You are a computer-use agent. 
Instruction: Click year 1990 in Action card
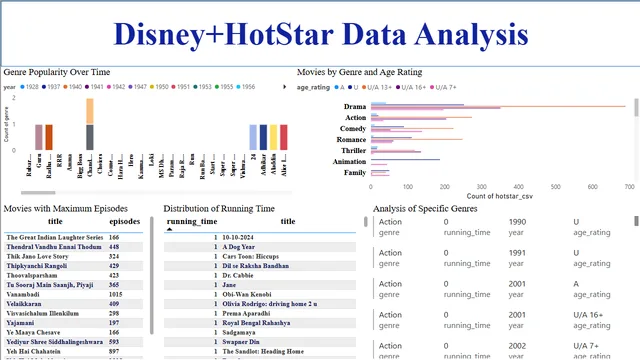(x=517, y=222)
